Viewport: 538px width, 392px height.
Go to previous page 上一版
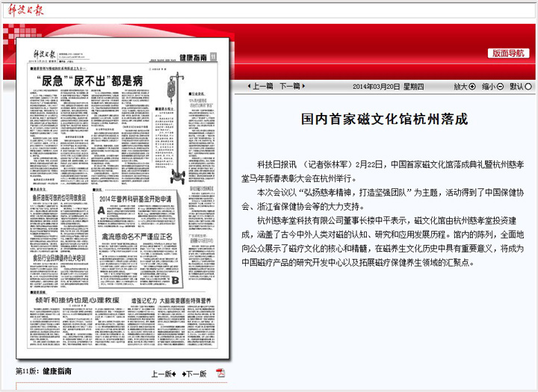164,374
